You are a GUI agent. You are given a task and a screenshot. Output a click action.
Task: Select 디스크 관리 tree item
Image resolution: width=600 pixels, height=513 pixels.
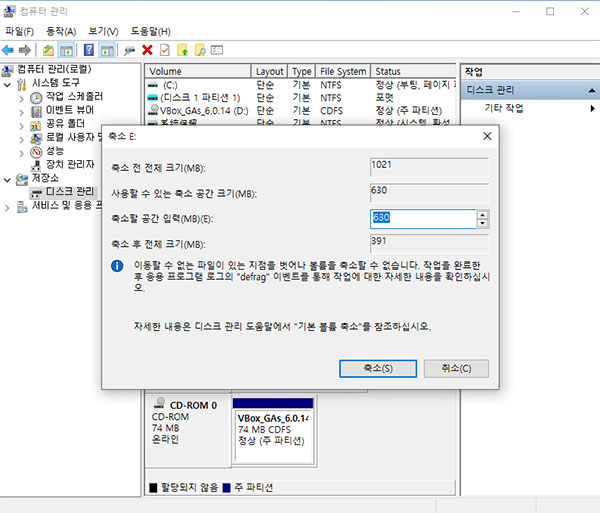[70, 192]
